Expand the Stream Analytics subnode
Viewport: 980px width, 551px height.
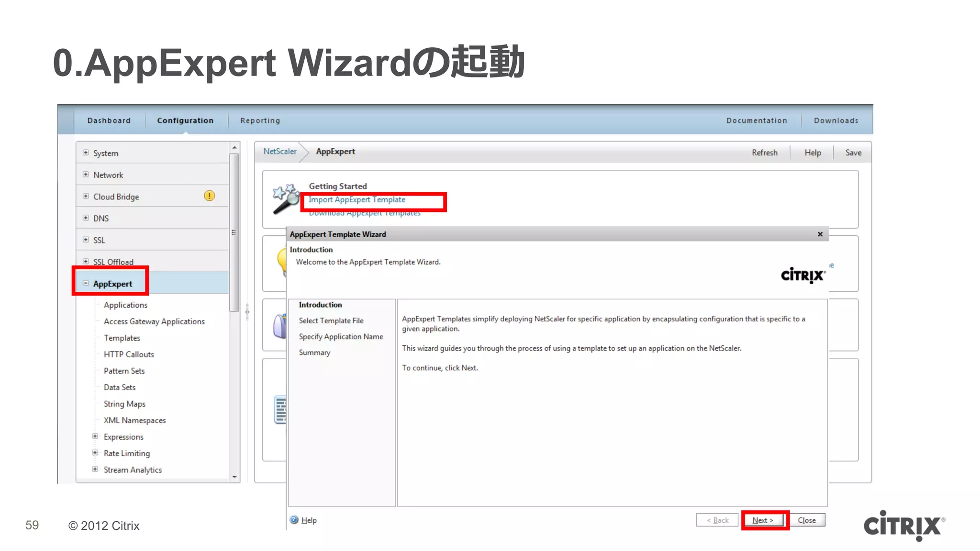[x=95, y=469]
